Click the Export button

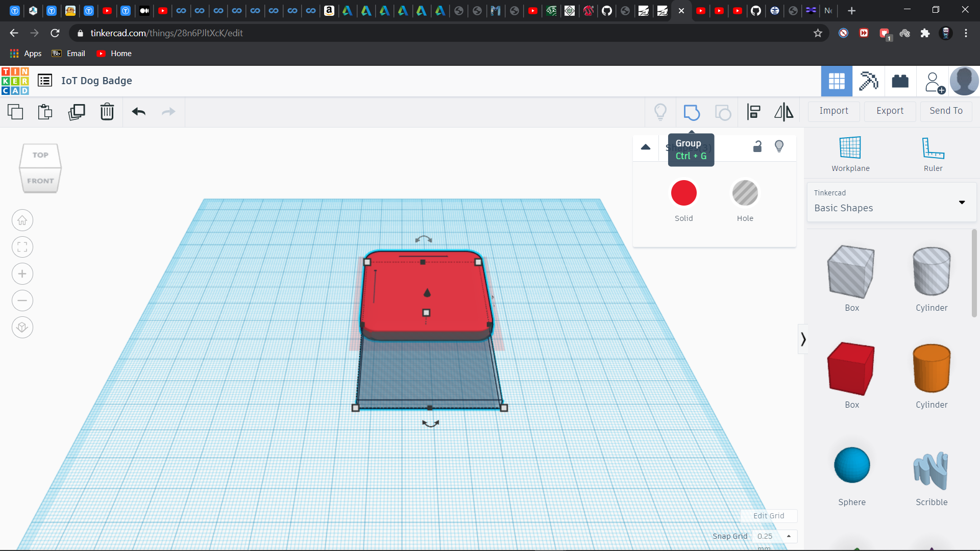pos(890,111)
